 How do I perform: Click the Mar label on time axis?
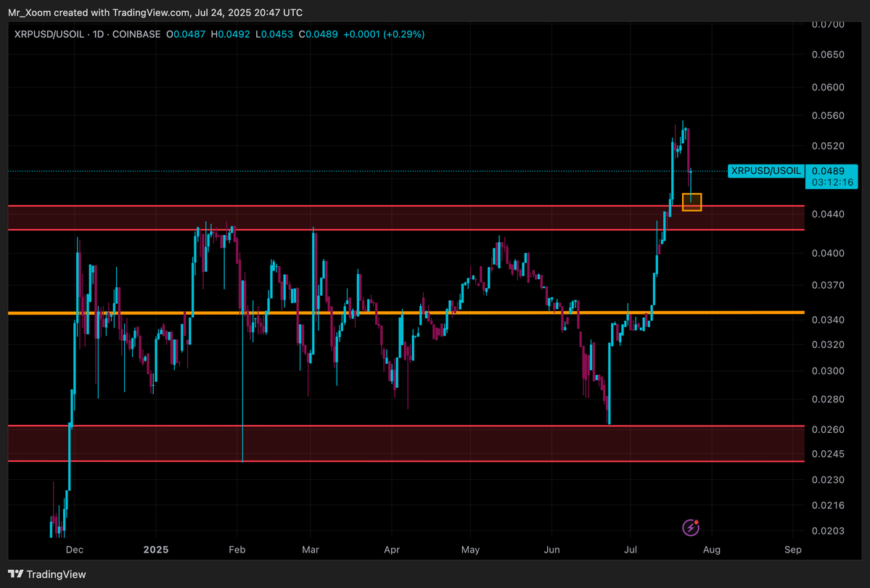click(x=310, y=550)
